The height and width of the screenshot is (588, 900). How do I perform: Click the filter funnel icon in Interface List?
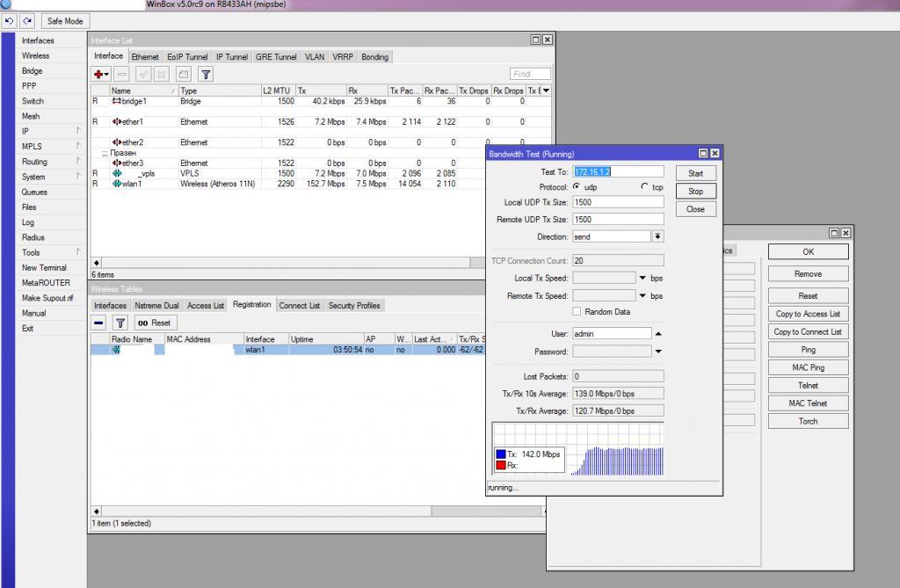[205, 75]
